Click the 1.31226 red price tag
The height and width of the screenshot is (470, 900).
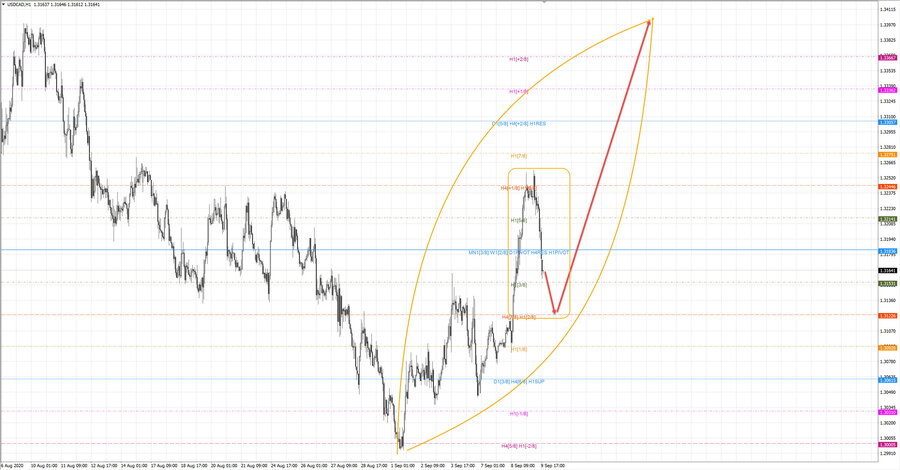(x=889, y=316)
